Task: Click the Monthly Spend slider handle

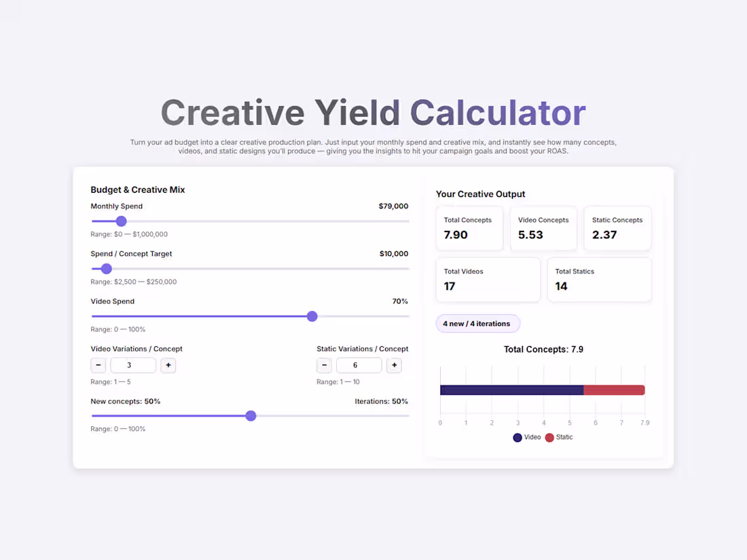Action: tap(121, 221)
